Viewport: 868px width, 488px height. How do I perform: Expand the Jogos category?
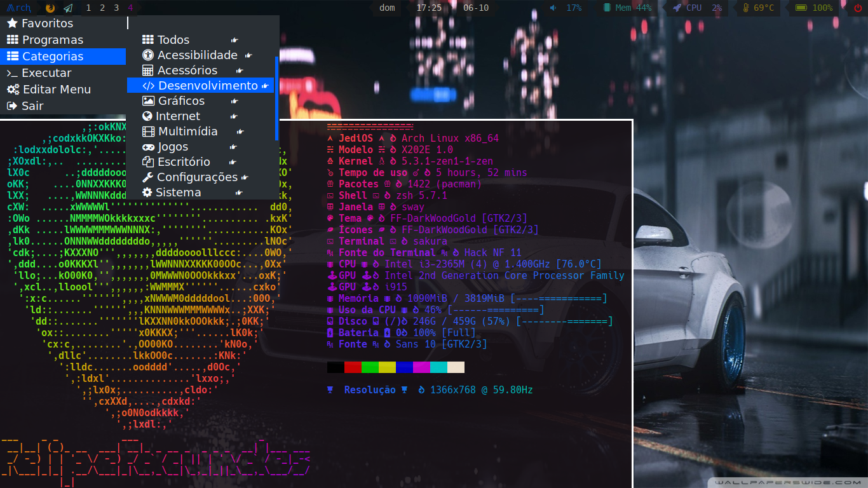click(200, 147)
